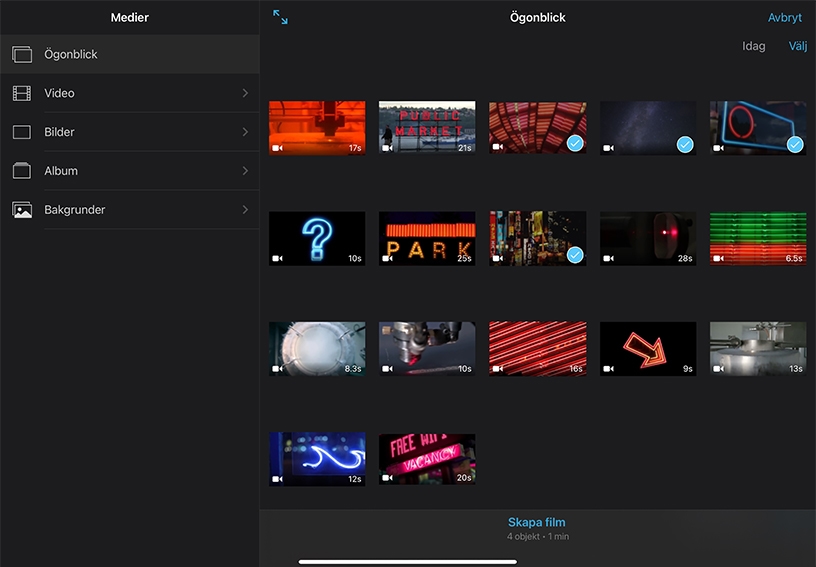
Task: Click video camera icon on Vacancy sign clip
Action: [x=388, y=477]
